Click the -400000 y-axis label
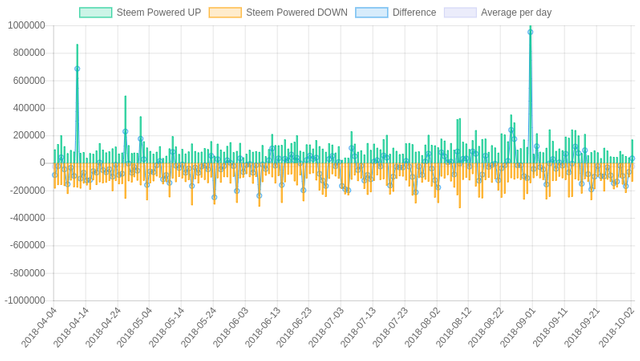This screenshot has width=640, height=361. tap(27, 218)
